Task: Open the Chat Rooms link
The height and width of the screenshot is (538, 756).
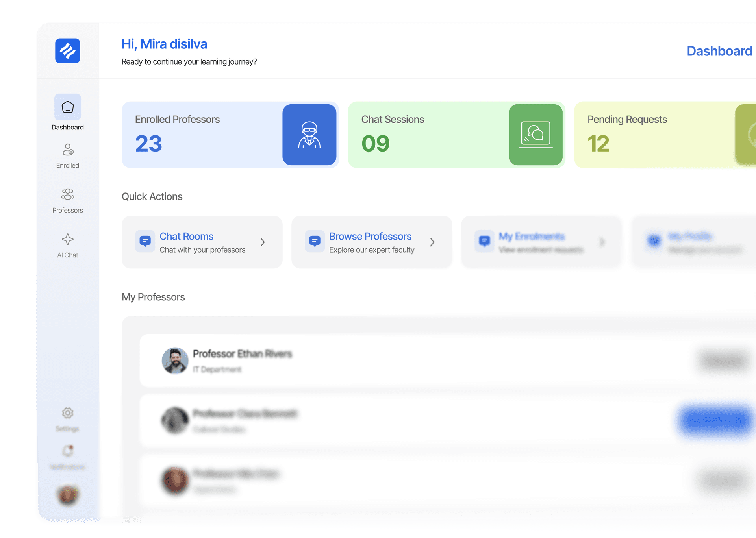Action: (186, 236)
